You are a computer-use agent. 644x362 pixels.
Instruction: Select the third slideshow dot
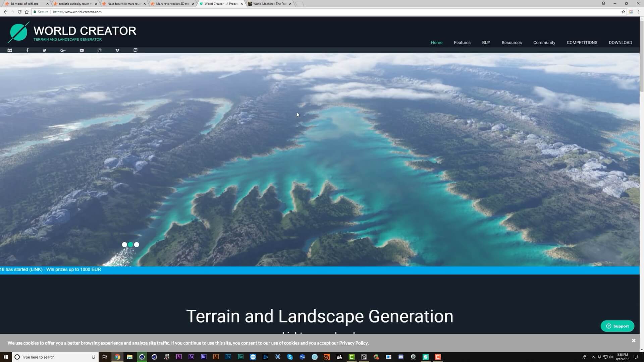(x=137, y=245)
